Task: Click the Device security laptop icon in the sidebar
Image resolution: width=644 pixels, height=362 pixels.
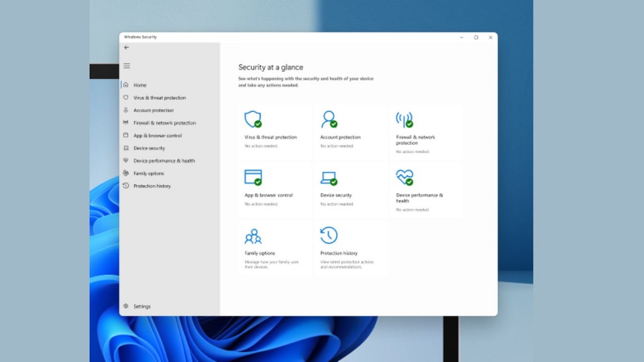Action: point(126,148)
